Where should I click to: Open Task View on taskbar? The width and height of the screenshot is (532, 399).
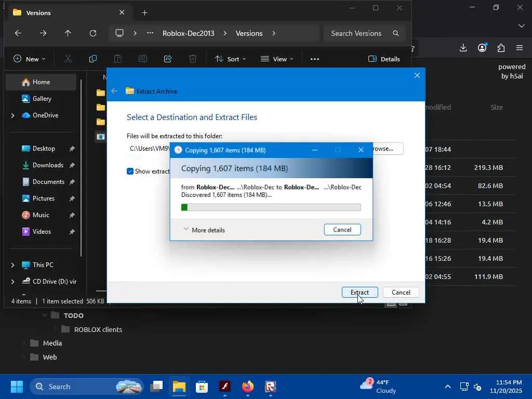(x=156, y=387)
